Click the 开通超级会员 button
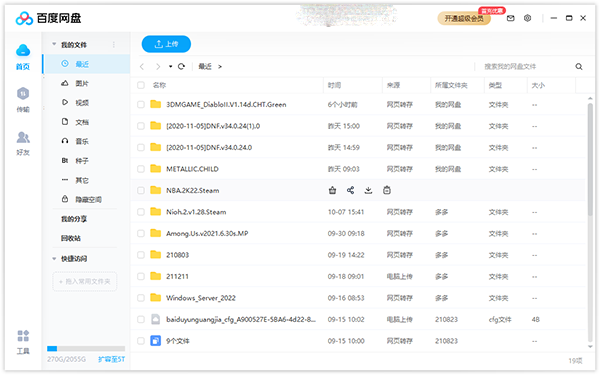 coord(464,18)
